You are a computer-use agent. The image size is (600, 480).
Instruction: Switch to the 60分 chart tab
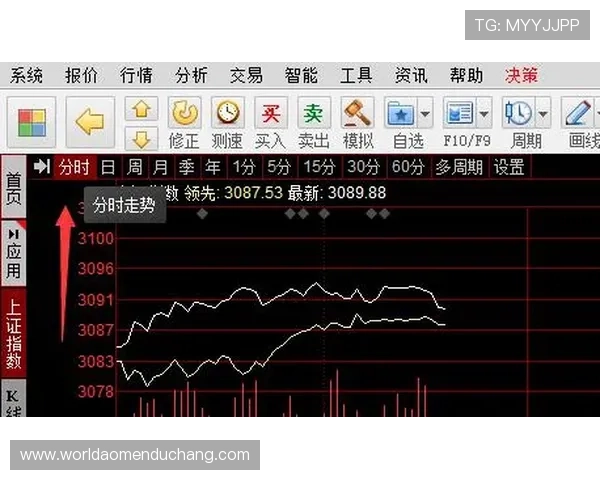[408, 167]
